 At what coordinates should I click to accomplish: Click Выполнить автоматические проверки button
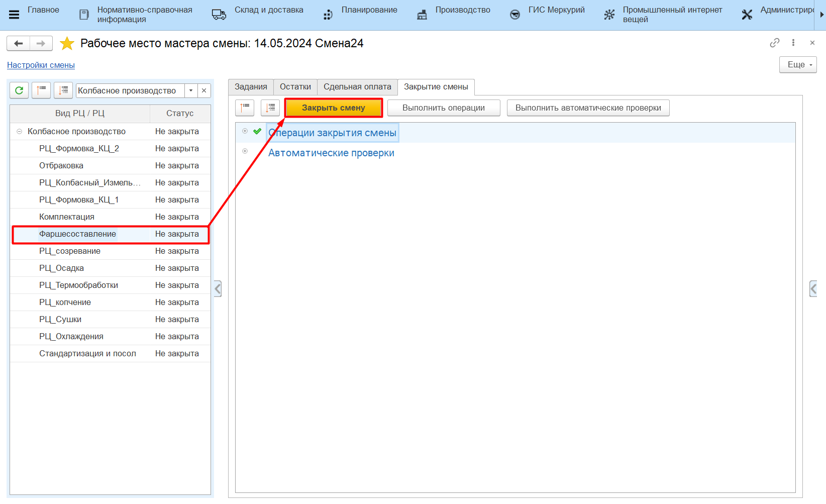coord(588,108)
